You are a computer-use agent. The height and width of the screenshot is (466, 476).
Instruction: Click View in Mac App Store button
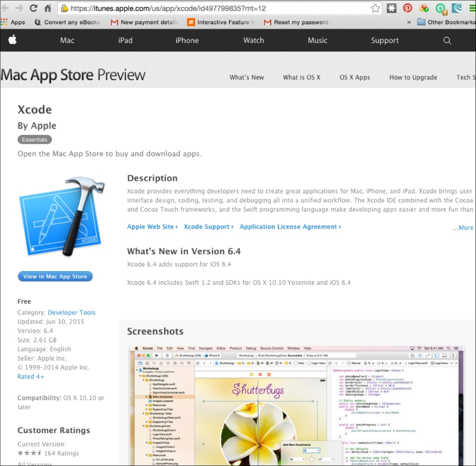click(55, 276)
